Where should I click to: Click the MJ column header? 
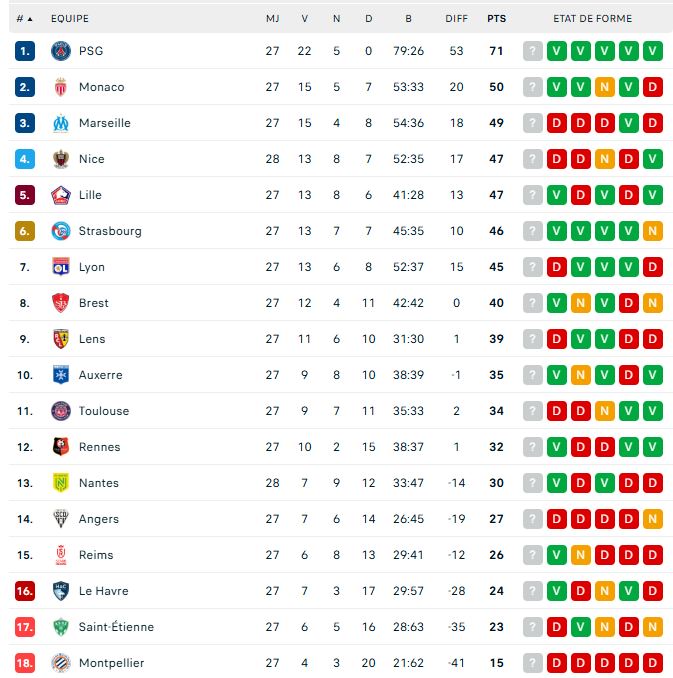coord(272,19)
